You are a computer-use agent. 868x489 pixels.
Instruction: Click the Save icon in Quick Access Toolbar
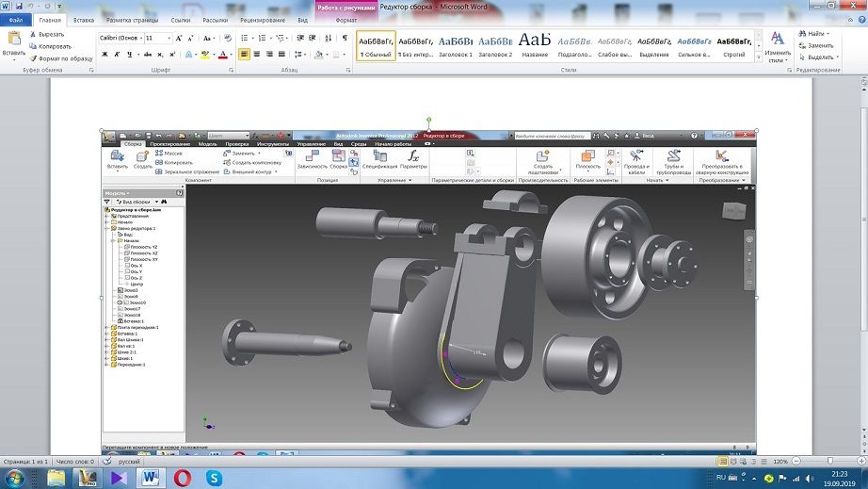click(20, 7)
